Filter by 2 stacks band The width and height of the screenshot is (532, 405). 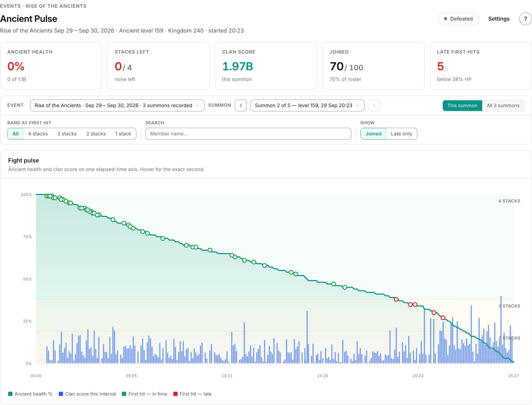[96, 133]
